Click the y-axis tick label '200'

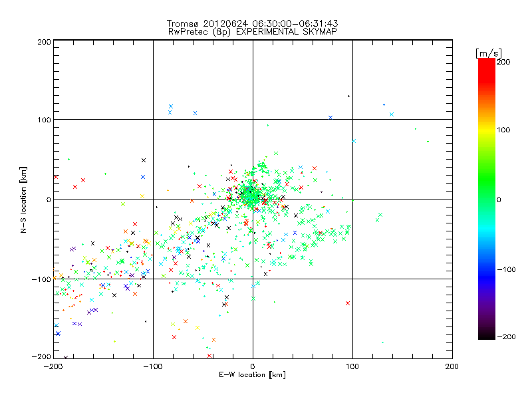tap(44, 42)
